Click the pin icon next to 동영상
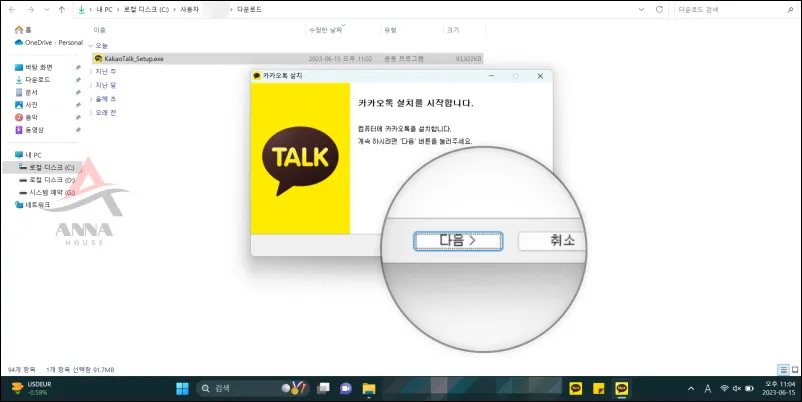This screenshot has height=402, width=802. tap(78, 130)
